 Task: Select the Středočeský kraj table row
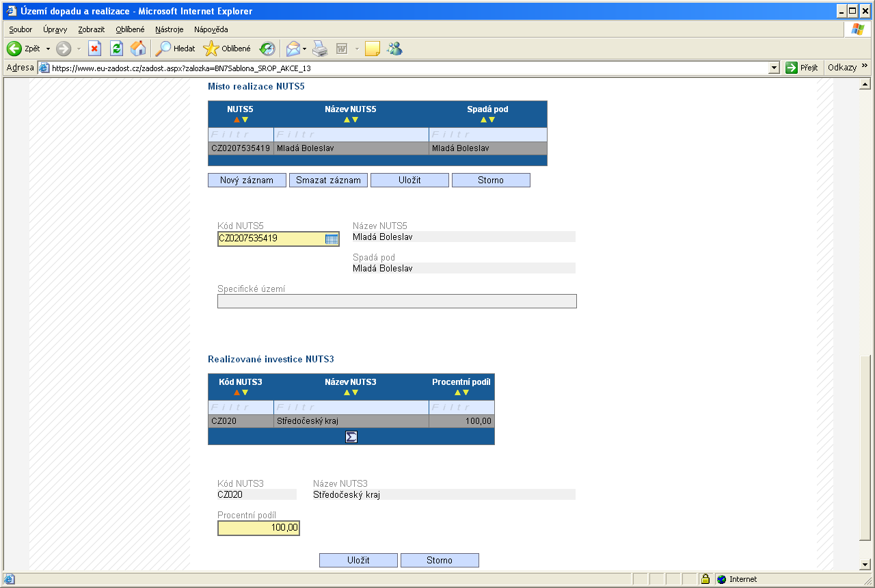351,421
